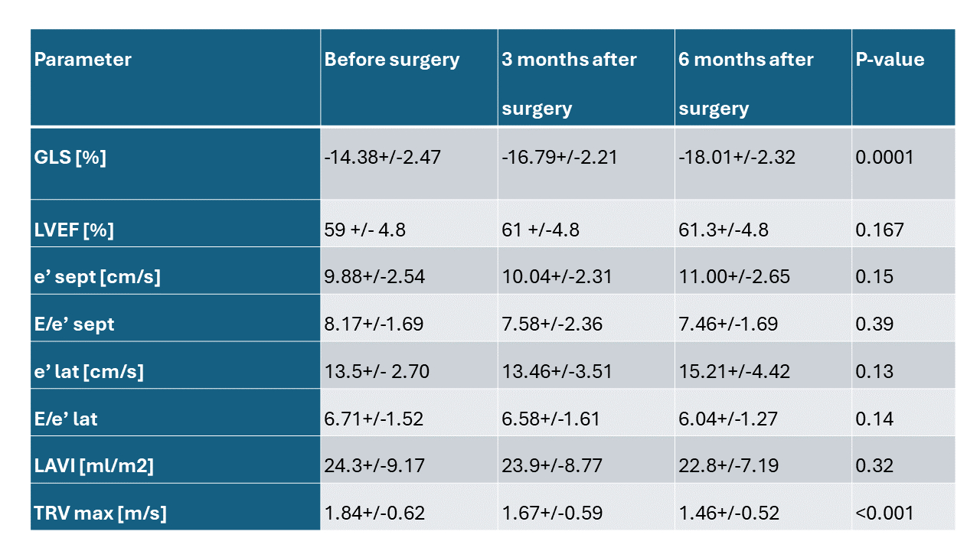The width and height of the screenshot is (980, 551).
Task: Click the 3 months after surgery header
Action: [x=569, y=83]
